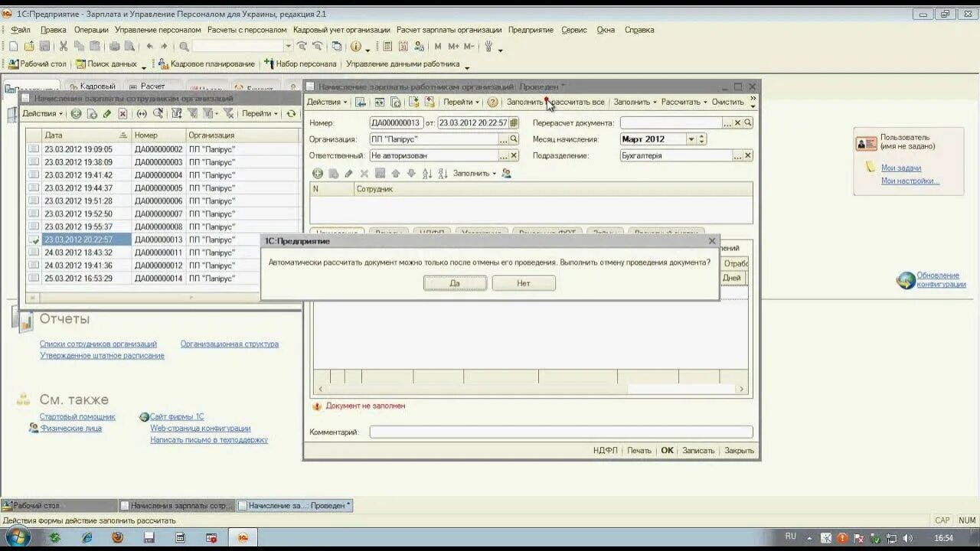
Task: Open Организационная структура link
Action: tap(230, 344)
